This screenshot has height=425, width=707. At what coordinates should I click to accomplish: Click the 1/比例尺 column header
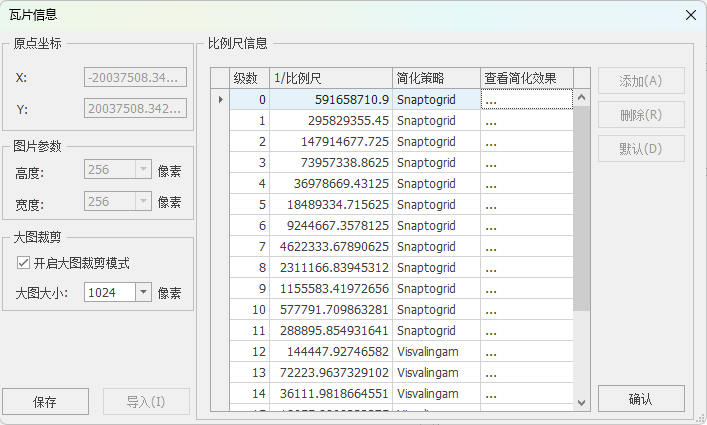[330, 78]
